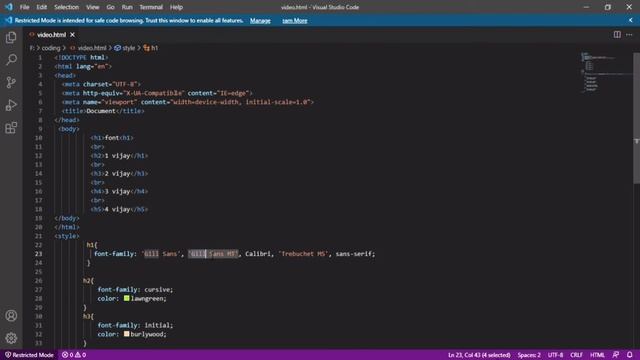Open the notifications bell icon
This screenshot has height=360, width=640.
[630, 355]
